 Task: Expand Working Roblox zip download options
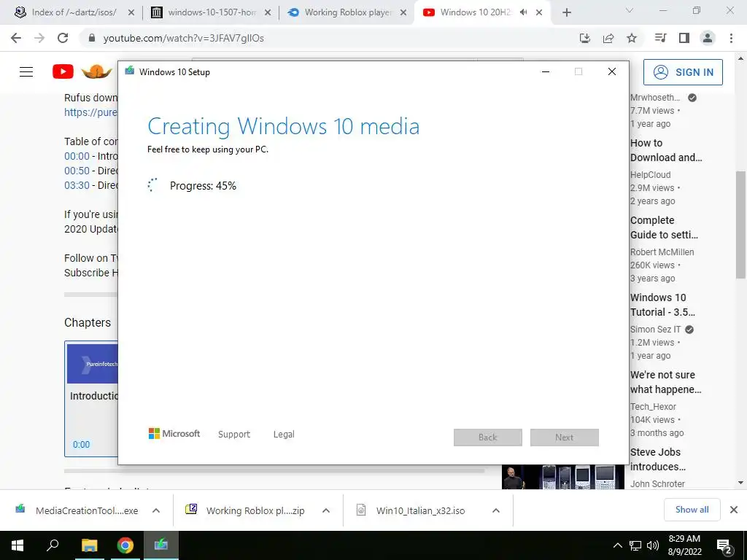[326, 510]
